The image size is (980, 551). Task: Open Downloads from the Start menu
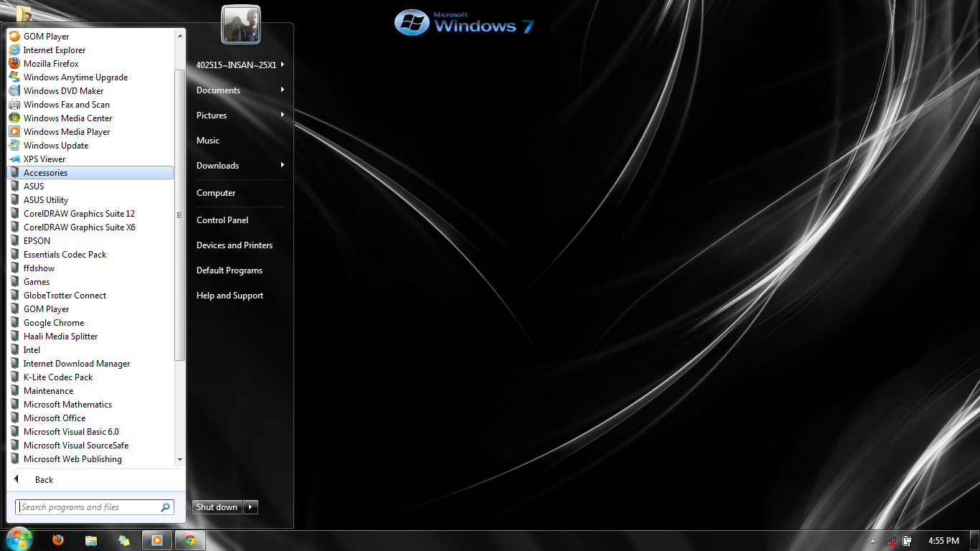(240, 166)
